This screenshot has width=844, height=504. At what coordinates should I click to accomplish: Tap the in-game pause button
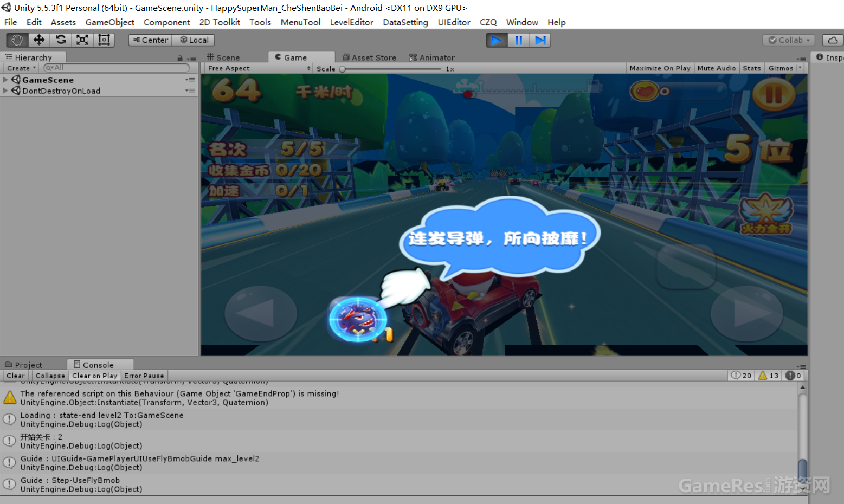774,95
